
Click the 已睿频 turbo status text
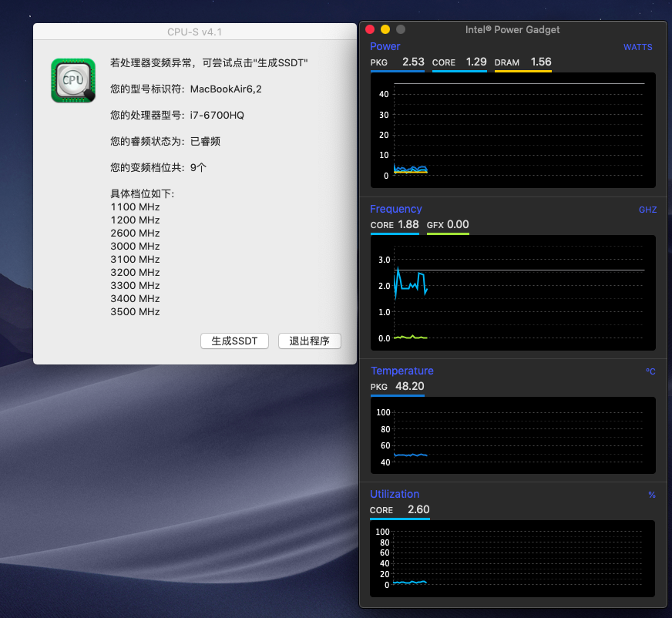click(205, 142)
